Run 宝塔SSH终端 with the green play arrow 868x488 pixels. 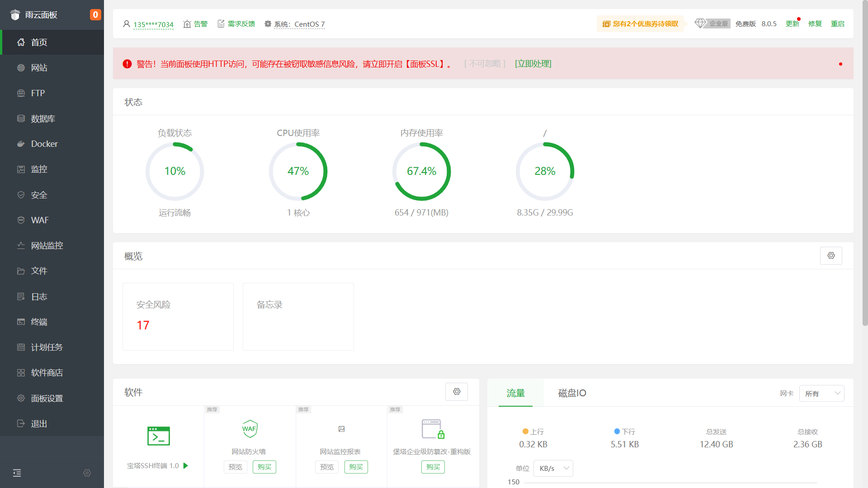pyautogui.click(x=185, y=465)
